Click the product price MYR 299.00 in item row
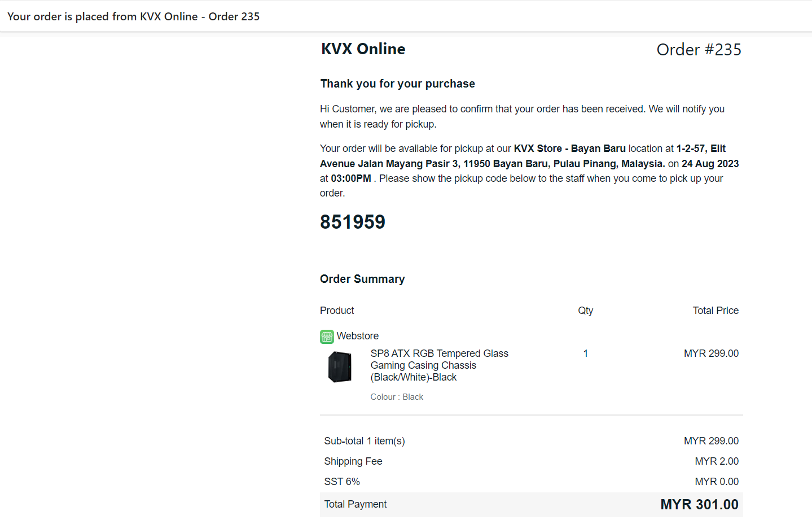The height and width of the screenshot is (524, 812). pyautogui.click(x=710, y=353)
